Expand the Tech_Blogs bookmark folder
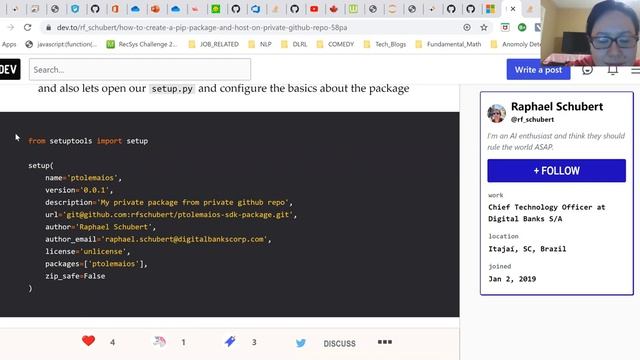640x360 pixels. 384,44
